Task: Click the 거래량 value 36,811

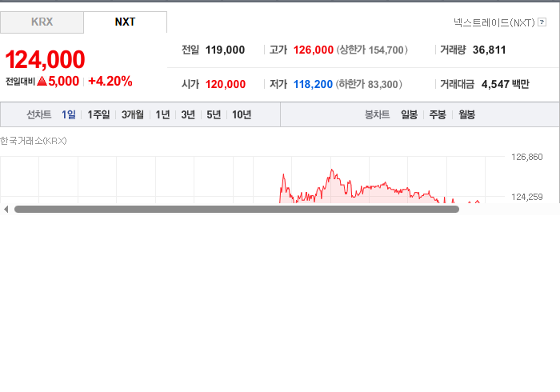Action: [490, 50]
